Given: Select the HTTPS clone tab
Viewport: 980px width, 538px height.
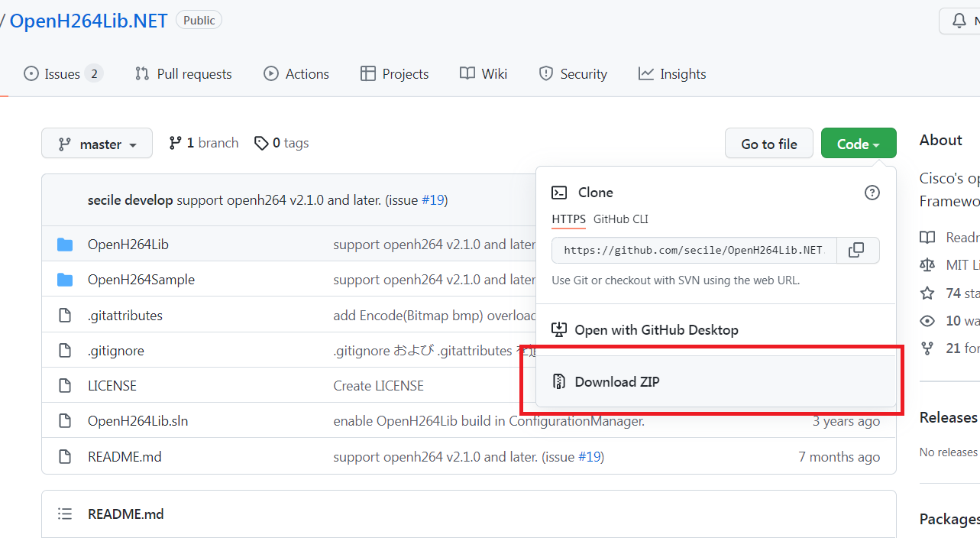Looking at the screenshot, I should [x=568, y=219].
